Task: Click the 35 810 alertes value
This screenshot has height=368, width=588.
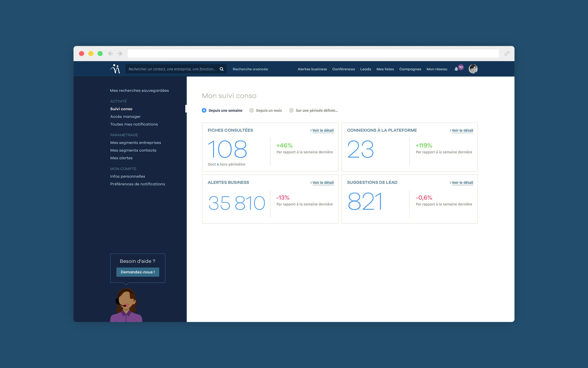Action: point(237,203)
